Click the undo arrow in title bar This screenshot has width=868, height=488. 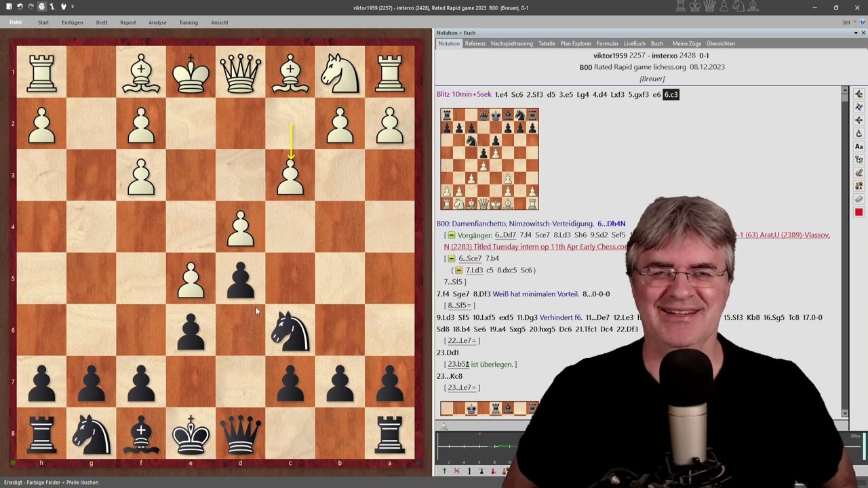[20, 7]
